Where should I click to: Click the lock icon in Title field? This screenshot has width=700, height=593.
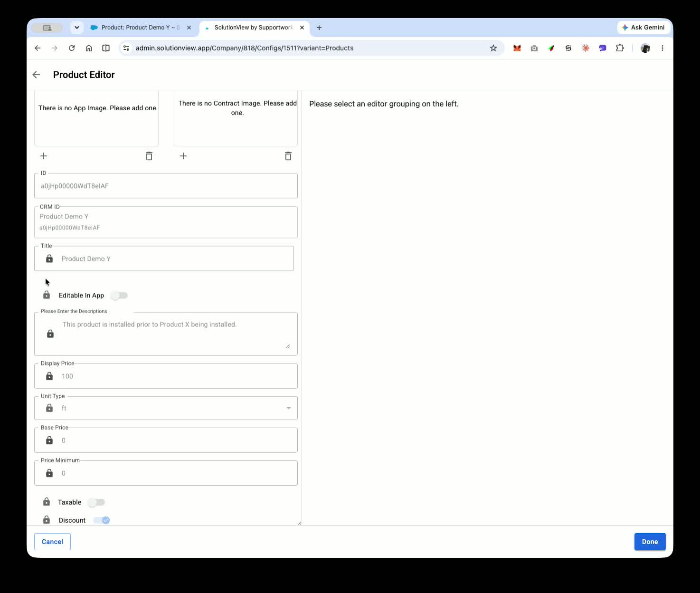(49, 258)
